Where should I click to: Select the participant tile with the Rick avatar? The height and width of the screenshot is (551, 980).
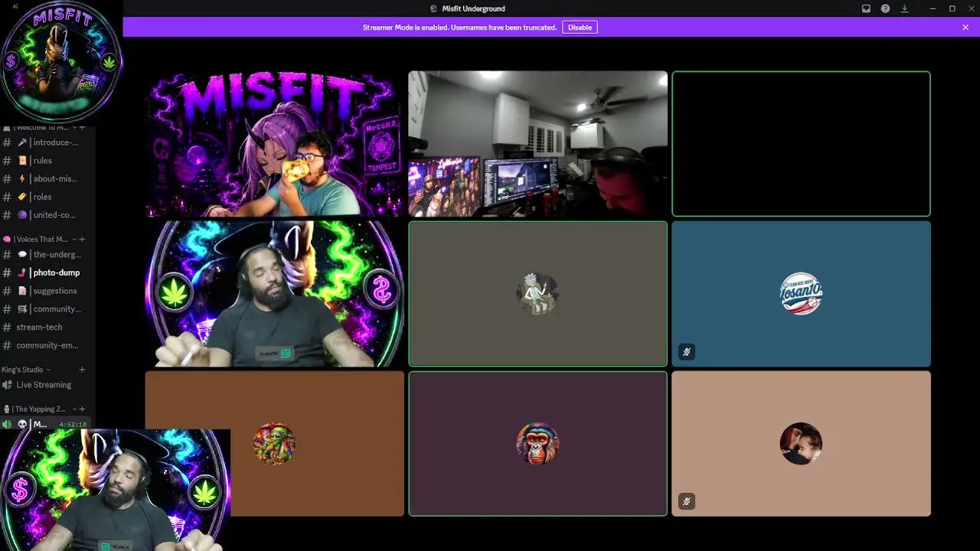click(537, 294)
